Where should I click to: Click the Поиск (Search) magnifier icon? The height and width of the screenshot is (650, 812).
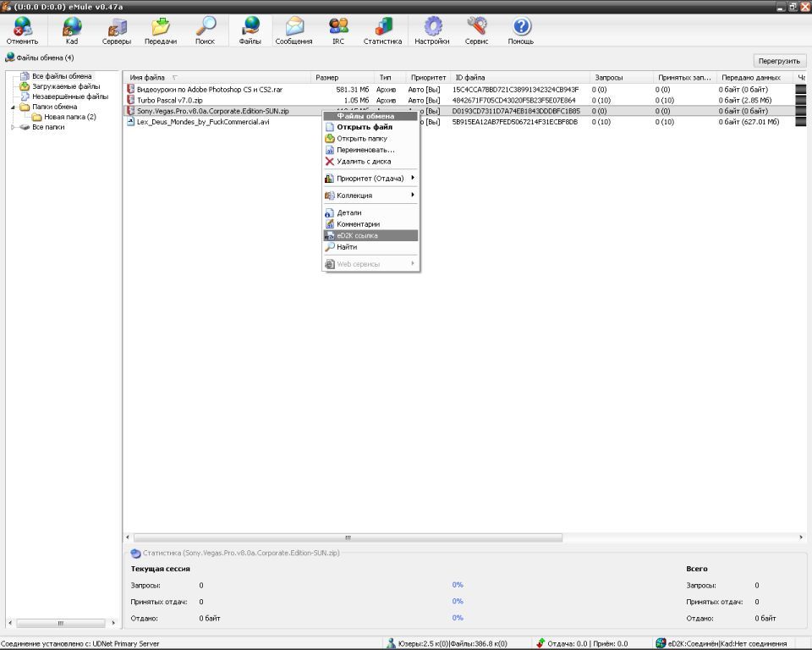[205, 30]
